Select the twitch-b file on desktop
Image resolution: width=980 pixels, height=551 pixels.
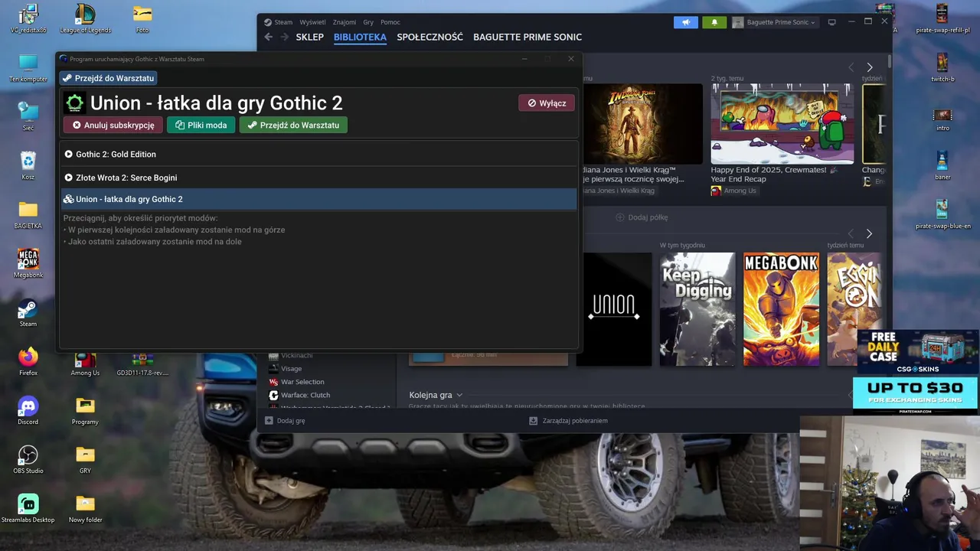(x=942, y=67)
